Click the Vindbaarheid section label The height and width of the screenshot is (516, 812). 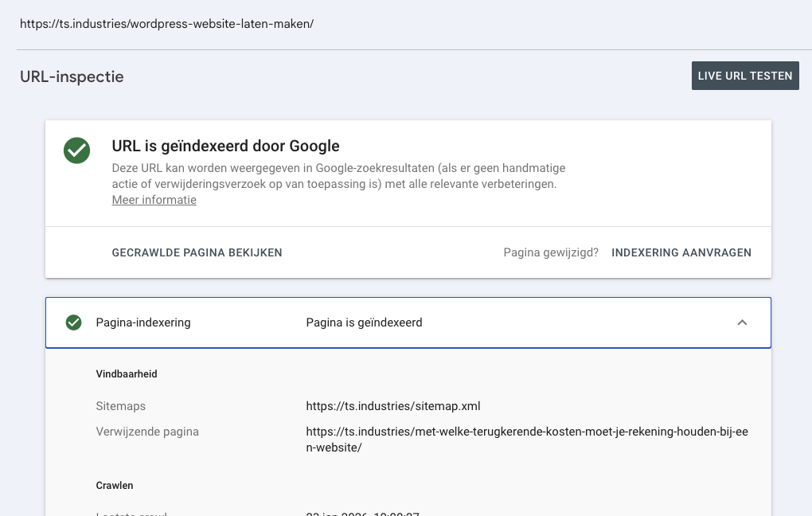coord(126,373)
